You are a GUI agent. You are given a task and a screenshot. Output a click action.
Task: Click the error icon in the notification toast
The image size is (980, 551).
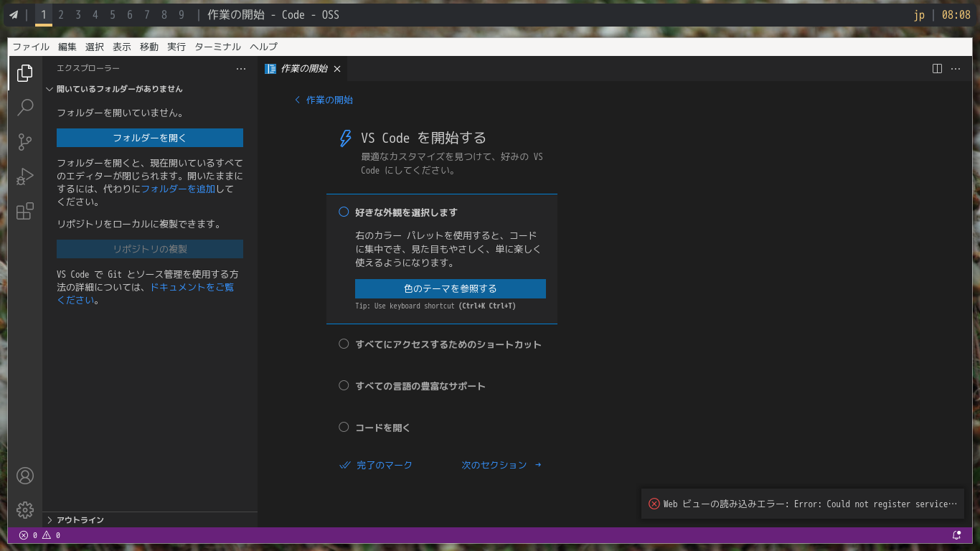point(654,504)
